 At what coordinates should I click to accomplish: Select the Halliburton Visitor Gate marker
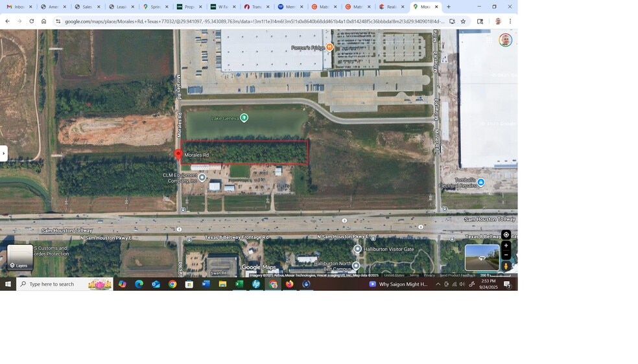[x=358, y=249]
